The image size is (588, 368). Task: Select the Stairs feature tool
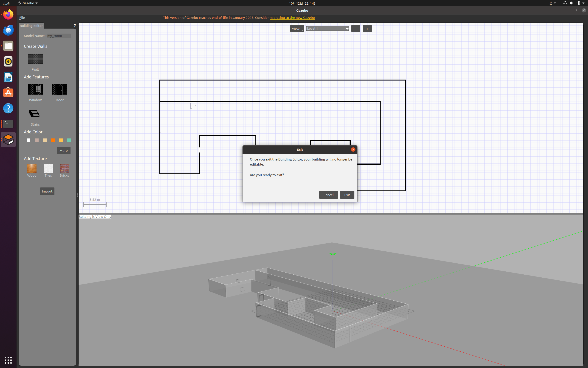click(34, 114)
